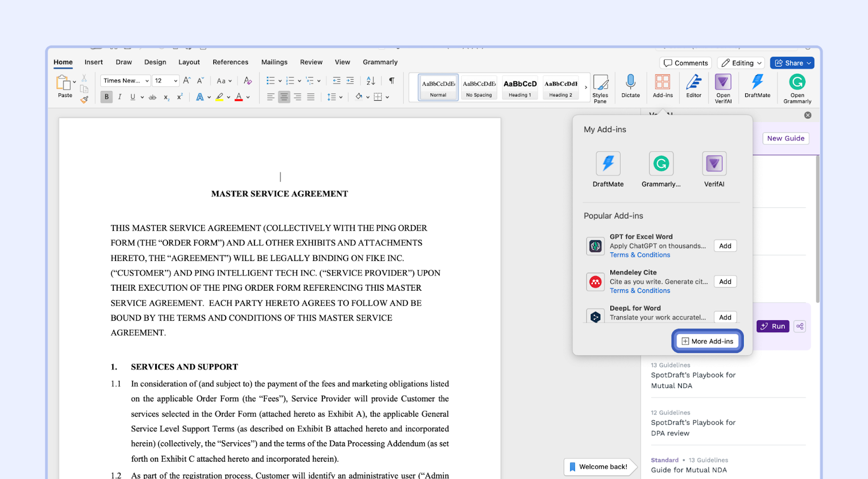The width and height of the screenshot is (868, 479).
Task: Toggle bold formatting
Action: pyautogui.click(x=106, y=97)
